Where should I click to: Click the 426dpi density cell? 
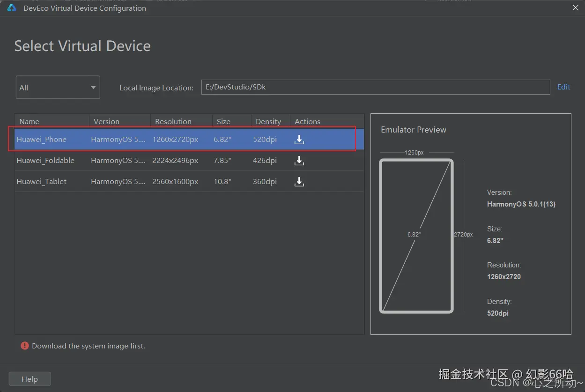[x=265, y=161]
